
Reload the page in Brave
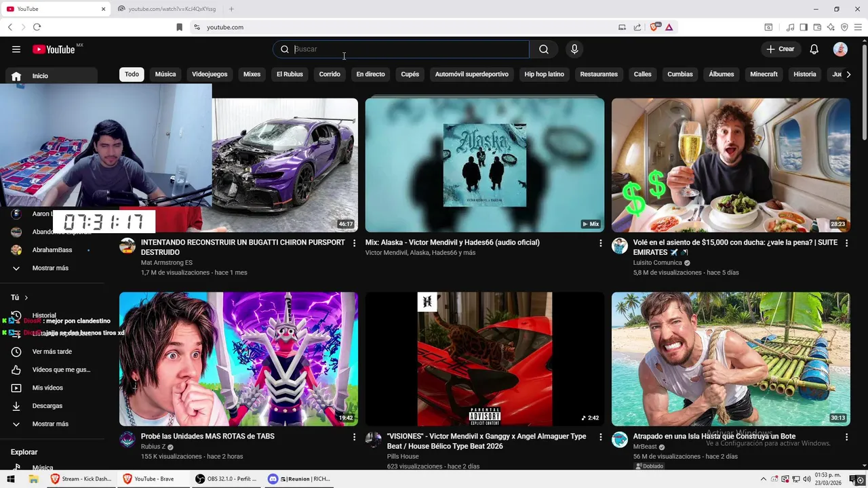37,27
